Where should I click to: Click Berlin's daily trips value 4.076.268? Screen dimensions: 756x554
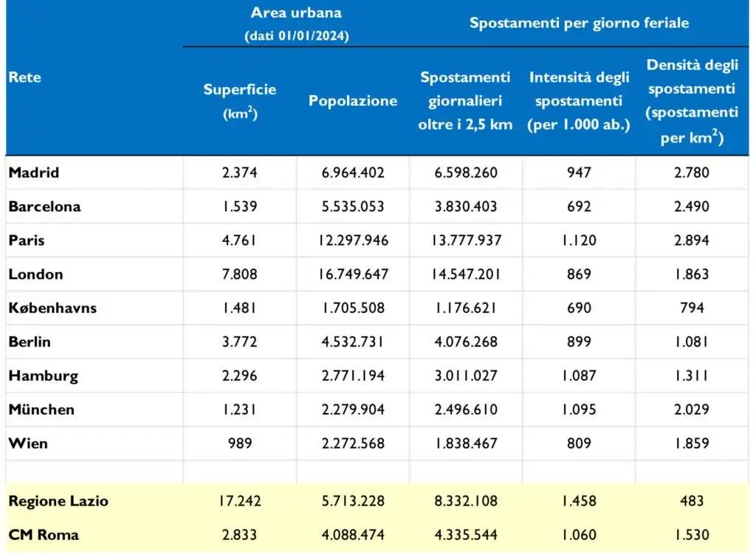[465, 342]
